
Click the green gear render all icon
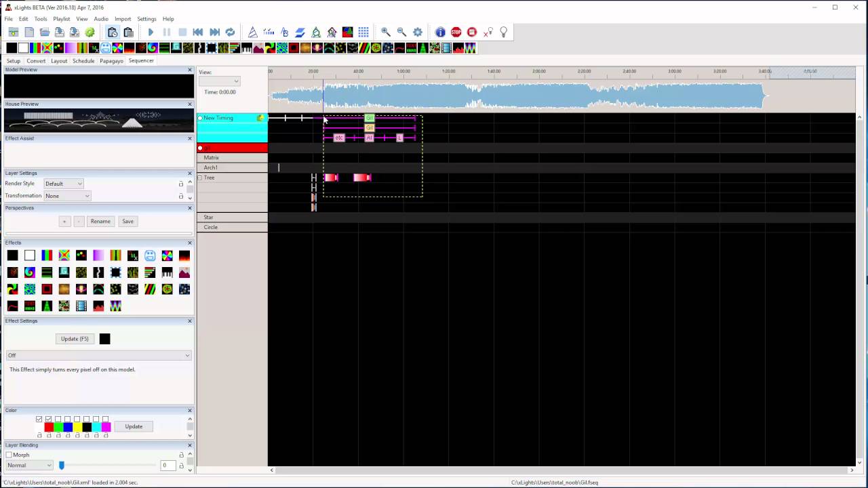(x=90, y=32)
